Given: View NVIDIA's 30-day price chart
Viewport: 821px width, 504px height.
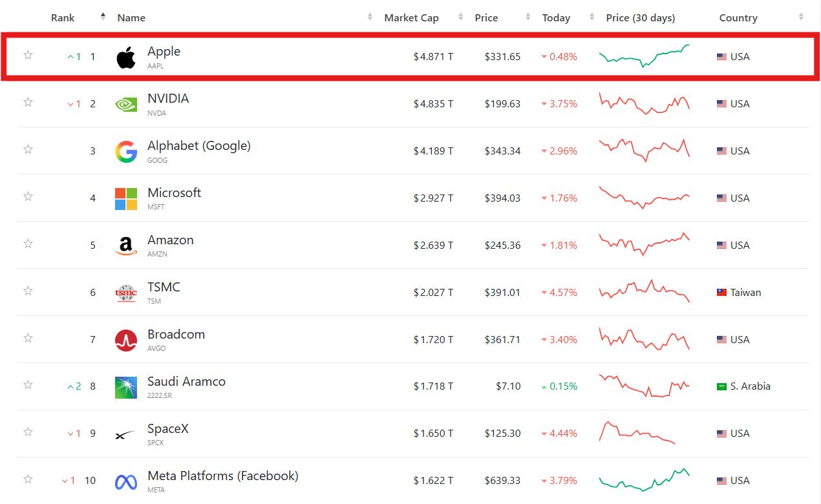Looking at the screenshot, I should [x=645, y=103].
